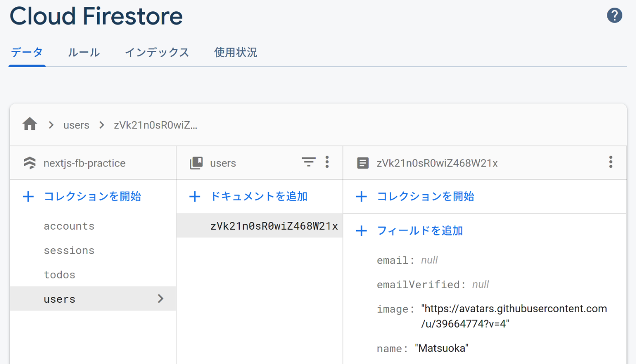636x364 pixels.
Task: Select the sessions collection
Action: (69, 251)
